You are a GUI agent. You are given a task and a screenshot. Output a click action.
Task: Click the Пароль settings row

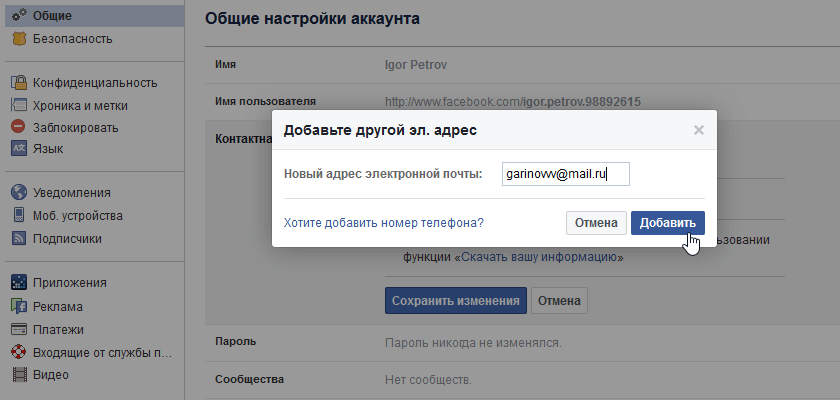click(x=522, y=342)
